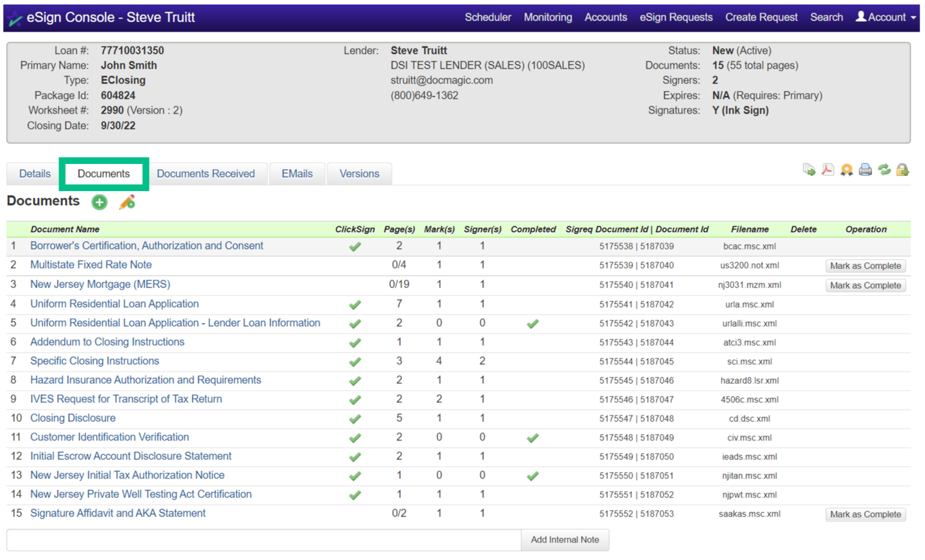Open Signature Affidavit and AKA Statement link
925x560 pixels.
pos(118,514)
